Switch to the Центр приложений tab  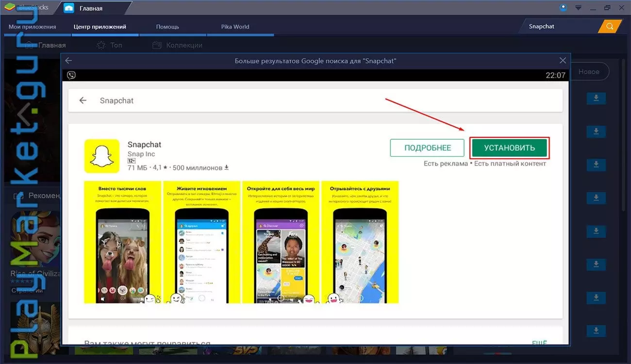pyautogui.click(x=100, y=27)
